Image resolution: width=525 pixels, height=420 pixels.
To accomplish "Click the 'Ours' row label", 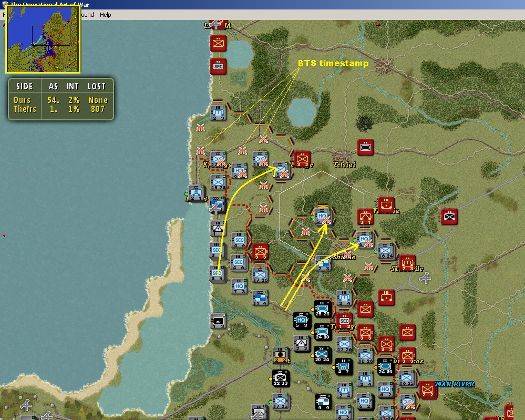I will click(22, 100).
